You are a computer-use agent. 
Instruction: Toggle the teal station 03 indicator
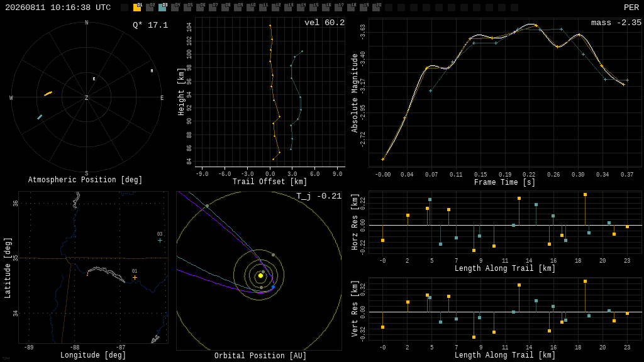162,7
